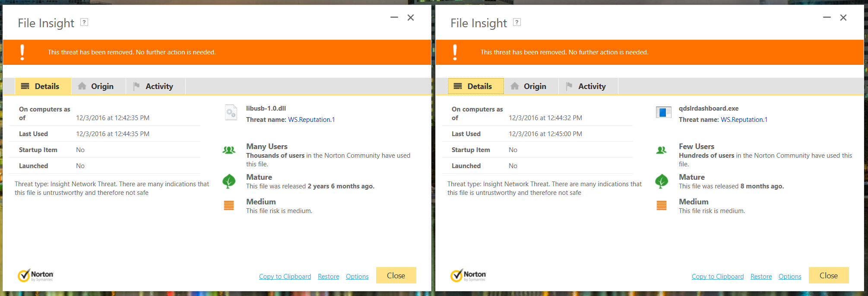The width and height of the screenshot is (868, 296).
Task: Click the Startup Item label in qdslrdashboard window
Action: tap(471, 150)
